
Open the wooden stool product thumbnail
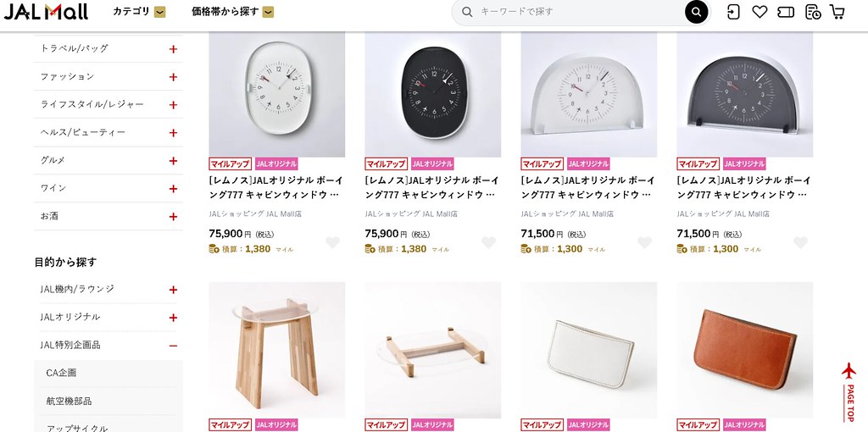coord(277,350)
